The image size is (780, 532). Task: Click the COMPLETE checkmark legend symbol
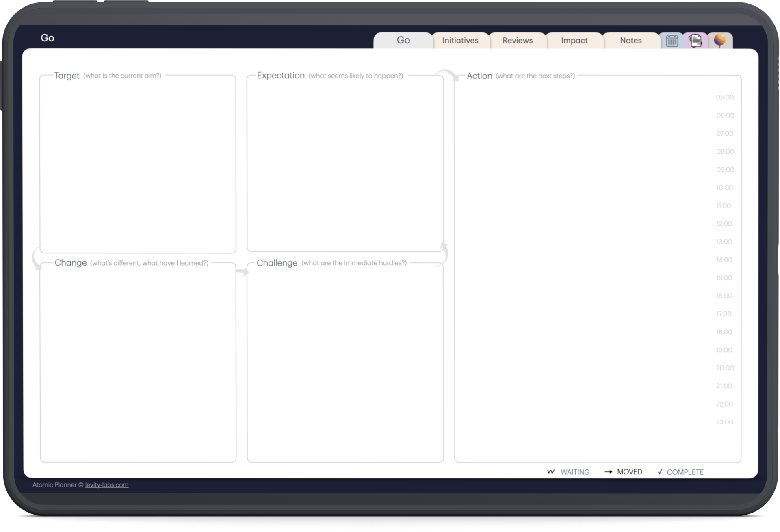click(660, 472)
